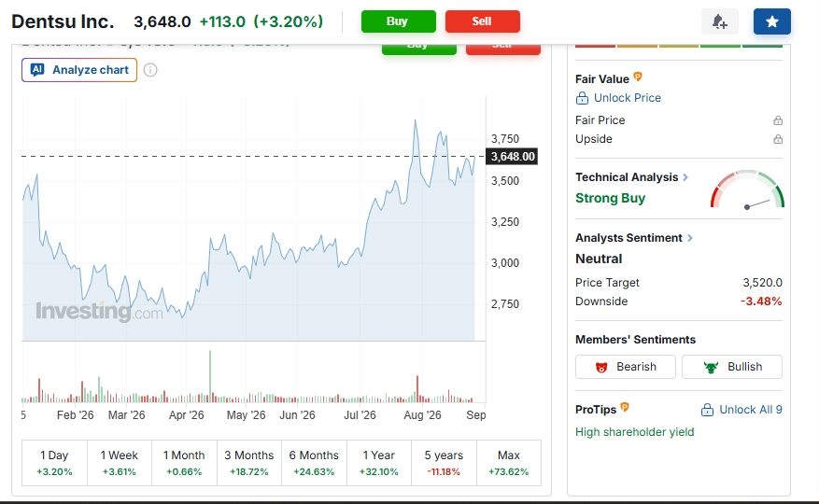The width and height of the screenshot is (819, 504).
Task: Click the Aug '26 axis label
Action: (x=422, y=415)
